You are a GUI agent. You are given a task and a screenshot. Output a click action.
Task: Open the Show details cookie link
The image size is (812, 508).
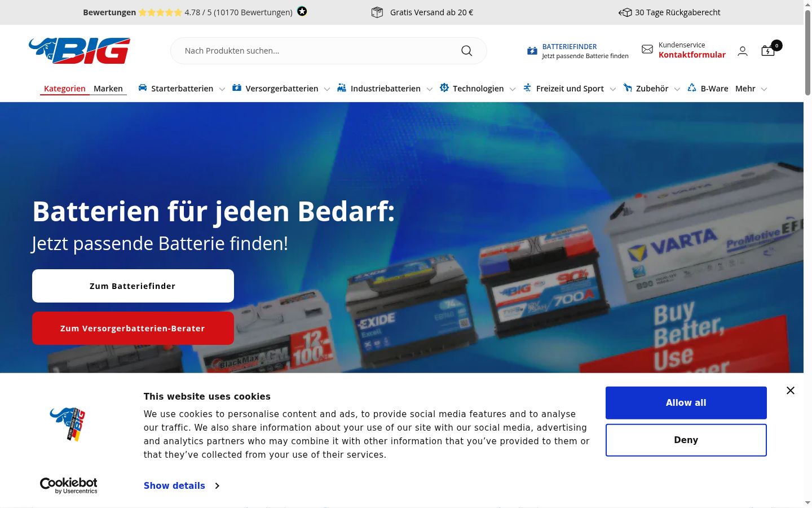point(174,485)
